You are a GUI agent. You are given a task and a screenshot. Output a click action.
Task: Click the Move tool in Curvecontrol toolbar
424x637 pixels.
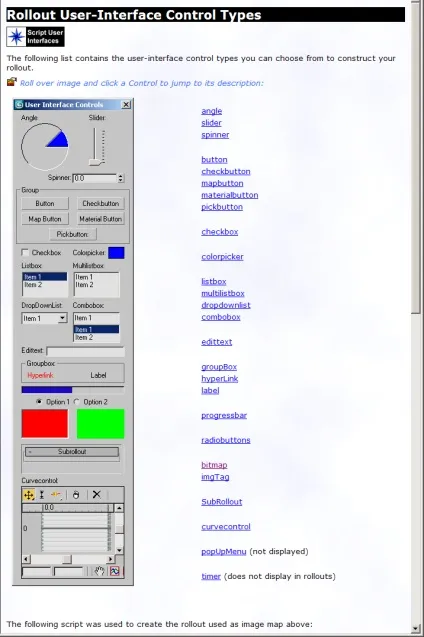click(x=29, y=495)
